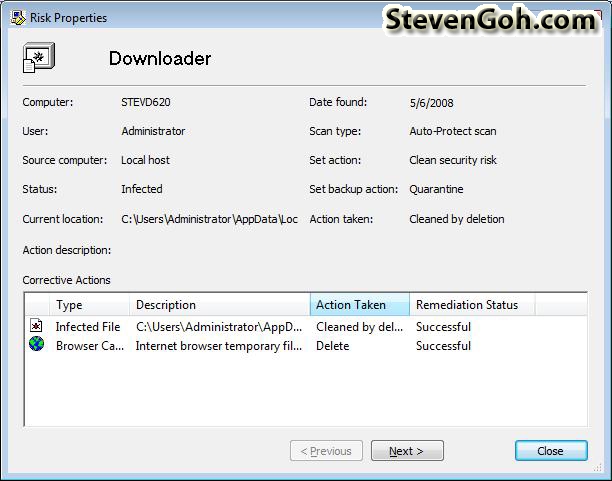Click the Delete action cell
Screen dimensions: 612x481
click(x=333, y=346)
